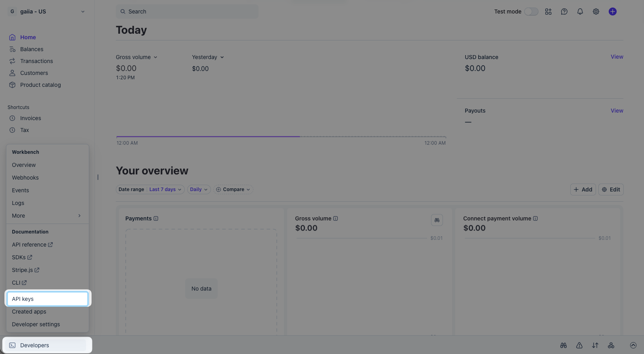Viewport: 644px width, 354px height.
Task: Open the API reference documentation link
Action: (32, 245)
